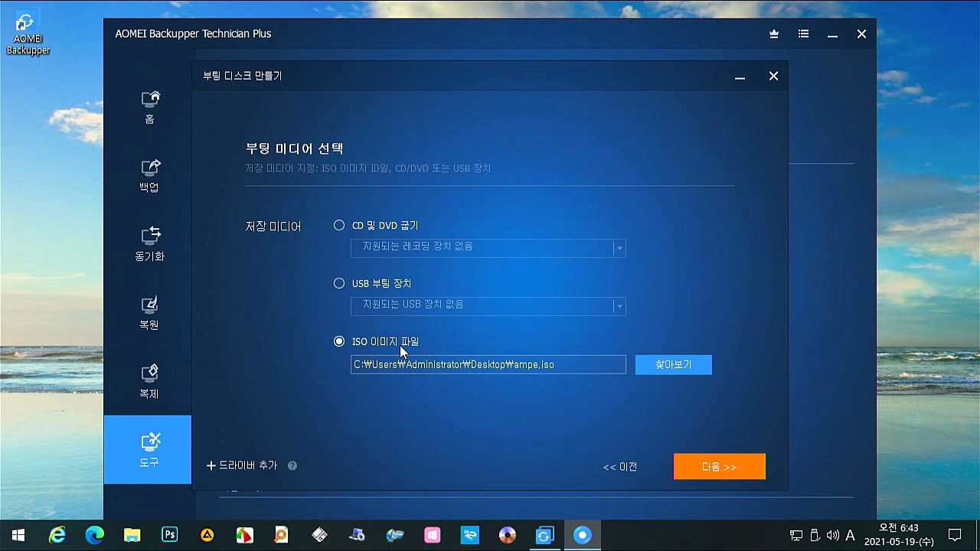Open the AOMEI main menu list icon
The image size is (980, 551).
point(803,34)
